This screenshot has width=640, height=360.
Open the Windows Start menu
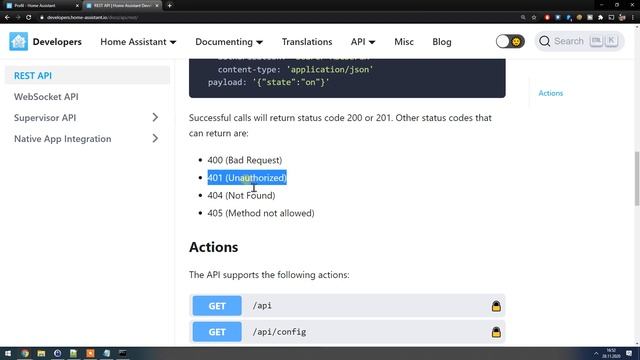(7, 353)
